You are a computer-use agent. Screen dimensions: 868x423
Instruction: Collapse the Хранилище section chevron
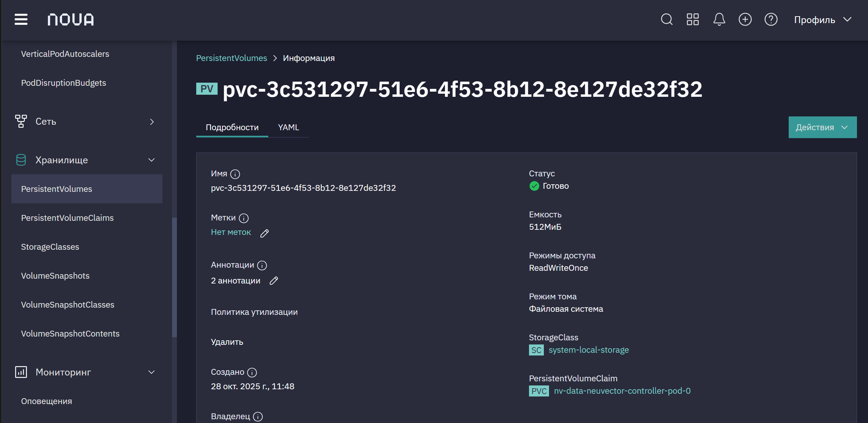tap(151, 160)
